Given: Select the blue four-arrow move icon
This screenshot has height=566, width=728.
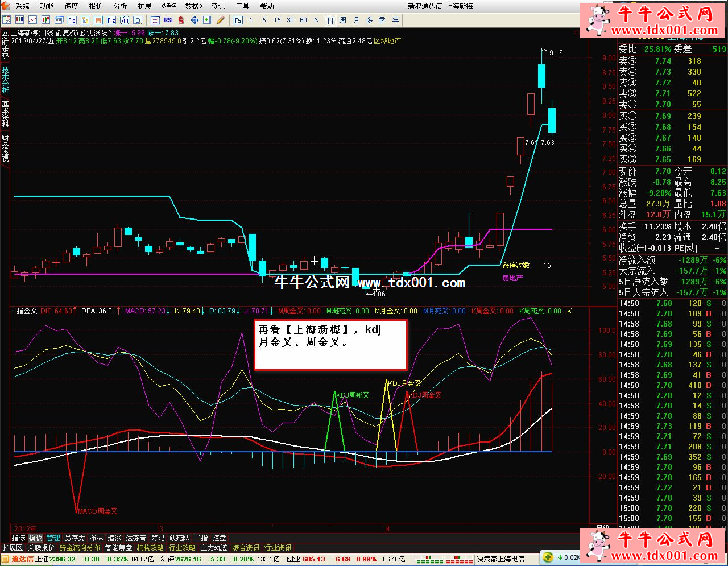Looking at the screenshot, I should point(195,20).
